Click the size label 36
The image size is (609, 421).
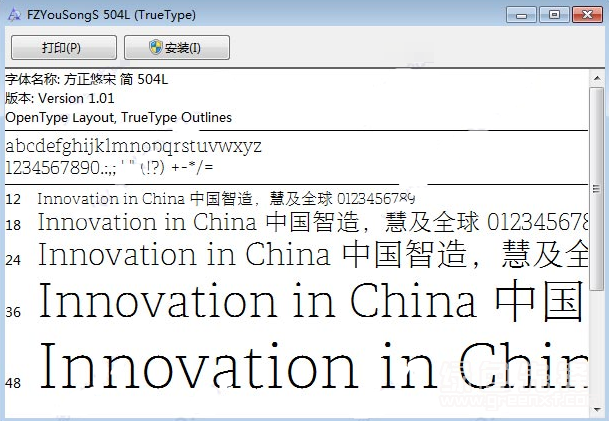(13, 312)
